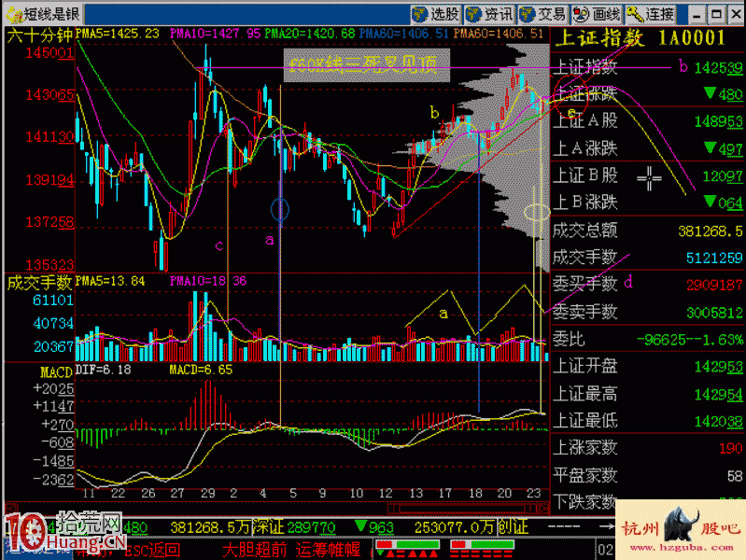Click the 上证B股 row value 12097
The width and height of the screenshot is (746, 560).
[723, 176]
